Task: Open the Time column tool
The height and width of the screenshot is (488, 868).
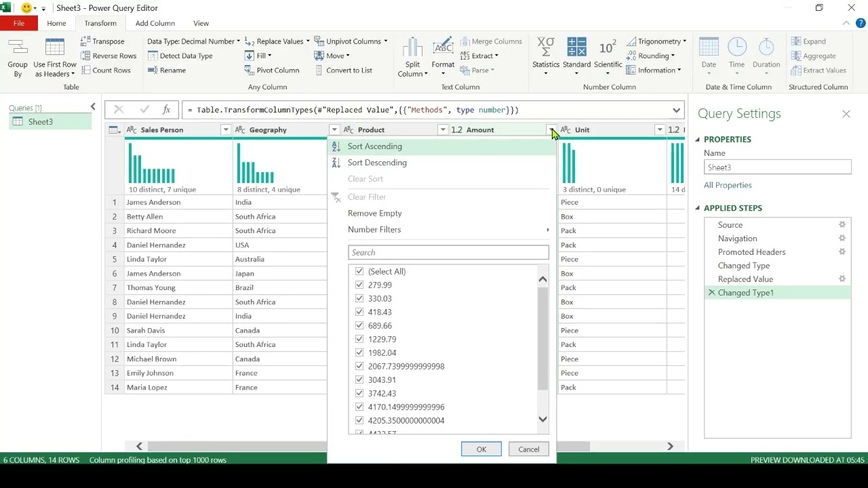Action: (736, 57)
